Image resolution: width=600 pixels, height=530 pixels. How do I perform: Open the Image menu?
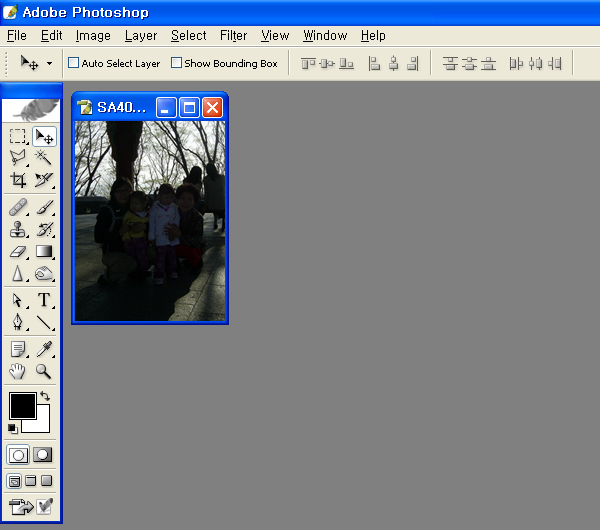93,36
